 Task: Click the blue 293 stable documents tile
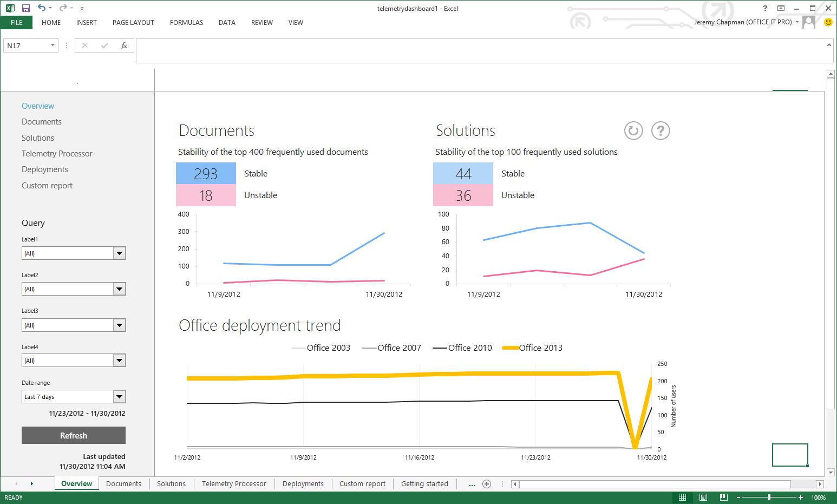click(x=206, y=173)
